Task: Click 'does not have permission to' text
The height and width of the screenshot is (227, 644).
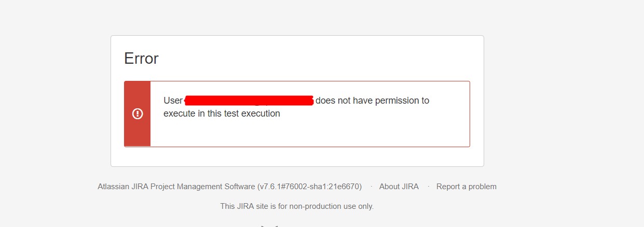Action: point(372,101)
